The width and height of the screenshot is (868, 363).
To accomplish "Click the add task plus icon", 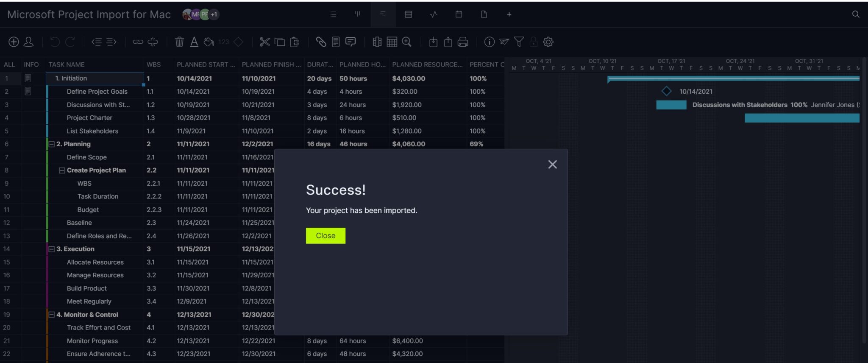I will [x=14, y=42].
